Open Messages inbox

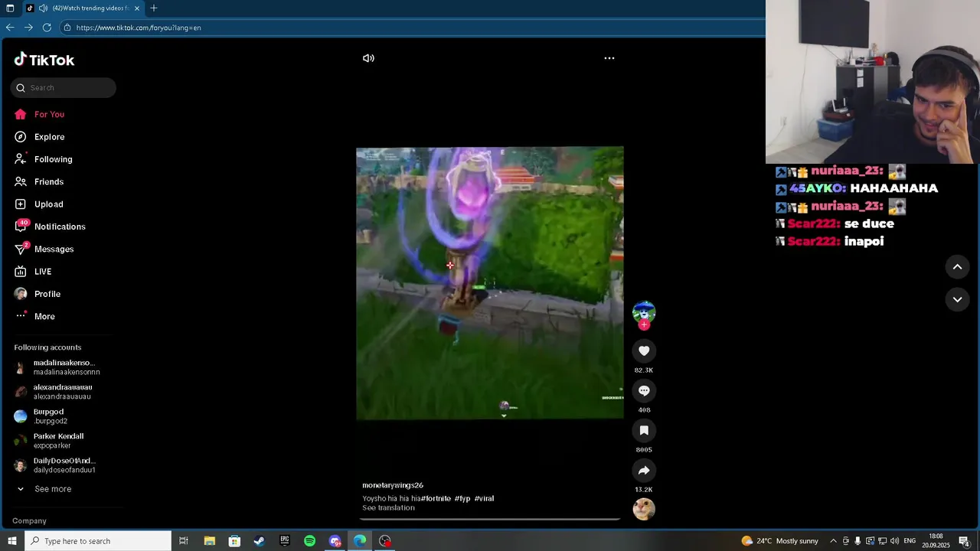coord(54,249)
